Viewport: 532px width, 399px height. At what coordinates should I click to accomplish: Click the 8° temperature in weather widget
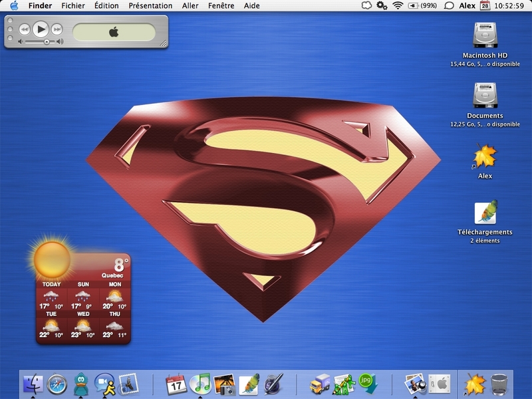[x=121, y=265]
